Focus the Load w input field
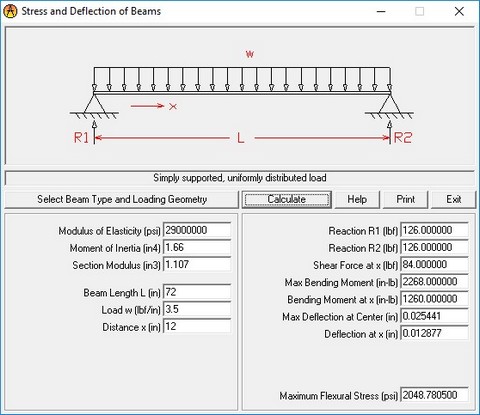This screenshot has height=415, width=480. pos(197,310)
